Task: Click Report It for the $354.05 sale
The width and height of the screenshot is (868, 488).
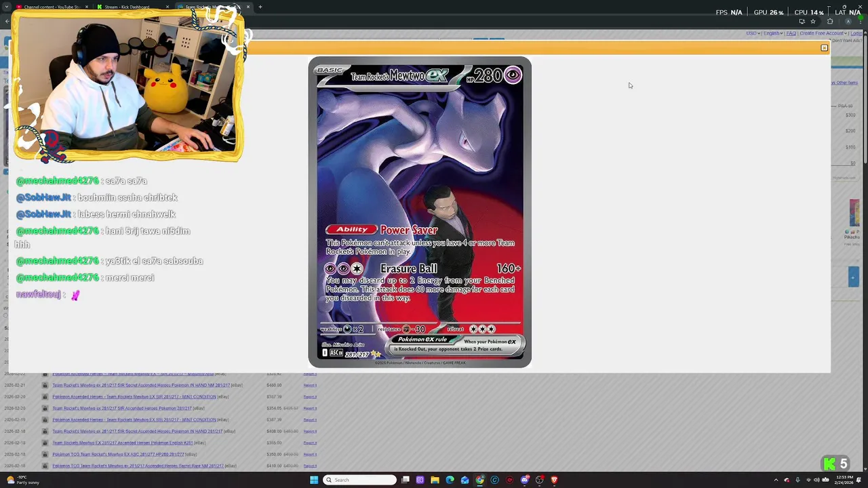Action: 310,408
